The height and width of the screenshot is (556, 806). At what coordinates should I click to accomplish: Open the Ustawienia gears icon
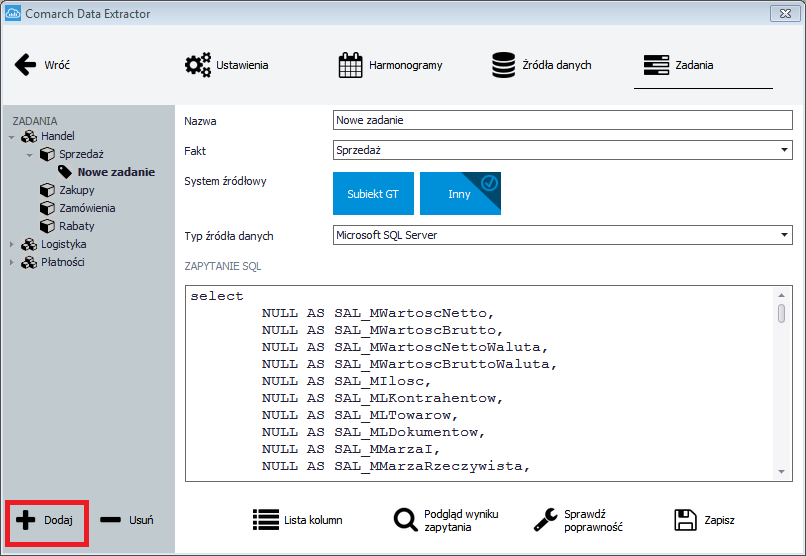[198, 65]
